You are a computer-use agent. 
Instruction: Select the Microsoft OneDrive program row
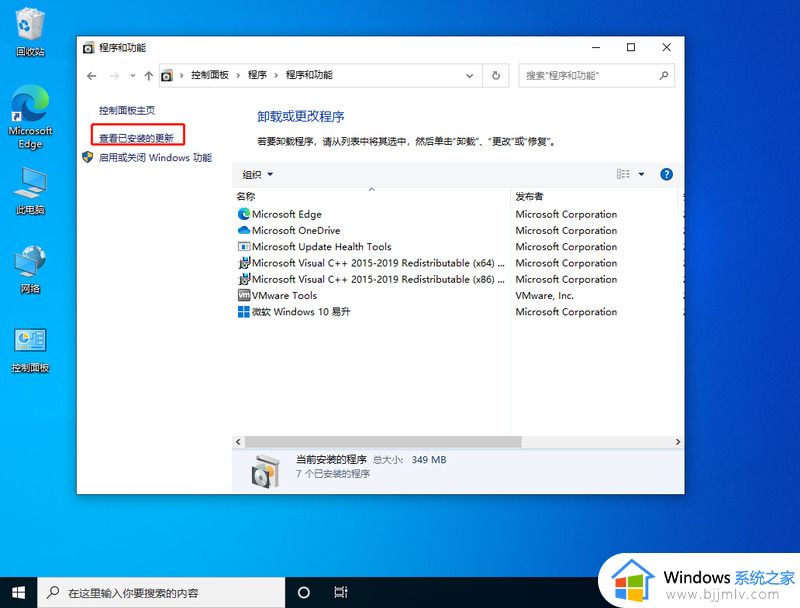(458, 231)
